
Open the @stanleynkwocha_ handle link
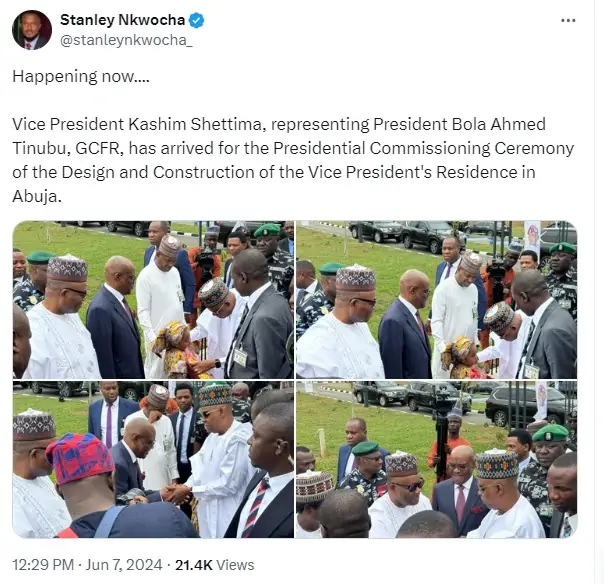tap(126, 40)
